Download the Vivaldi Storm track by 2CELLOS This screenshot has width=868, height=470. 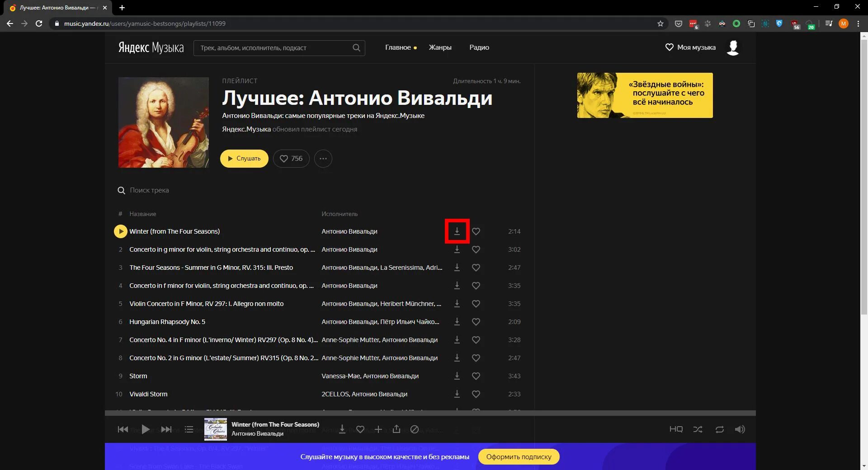click(x=457, y=394)
